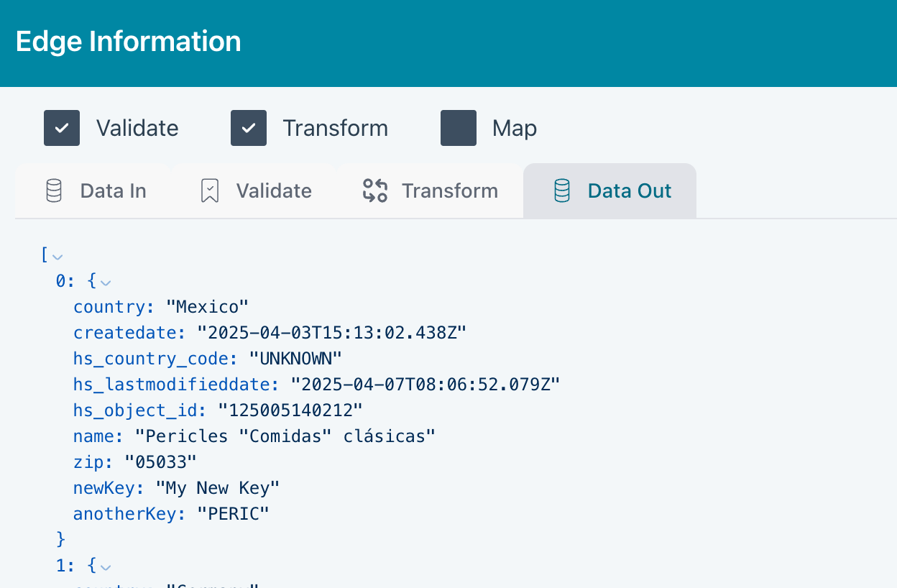
Task: Click the Map checkbox text label
Action: coord(514,129)
